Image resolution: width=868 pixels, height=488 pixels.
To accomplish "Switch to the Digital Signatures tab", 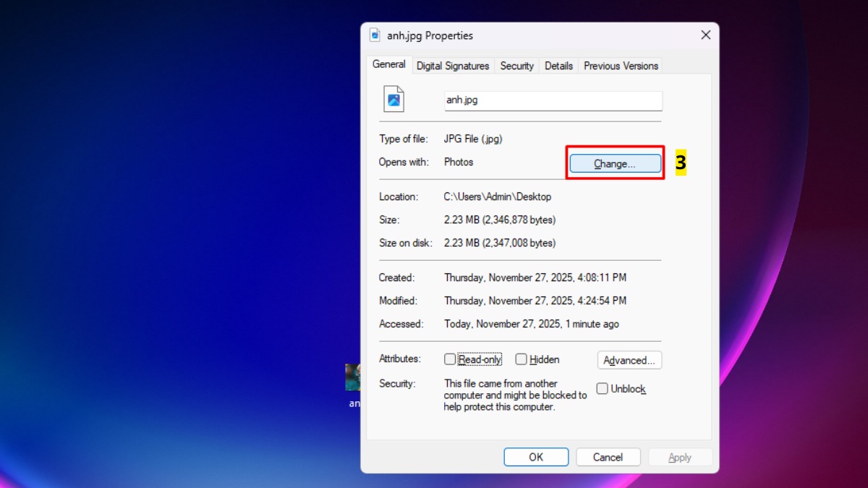I will click(453, 66).
